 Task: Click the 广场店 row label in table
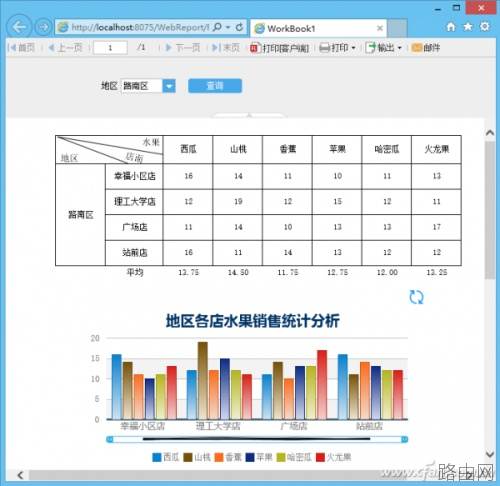(x=135, y=227)
